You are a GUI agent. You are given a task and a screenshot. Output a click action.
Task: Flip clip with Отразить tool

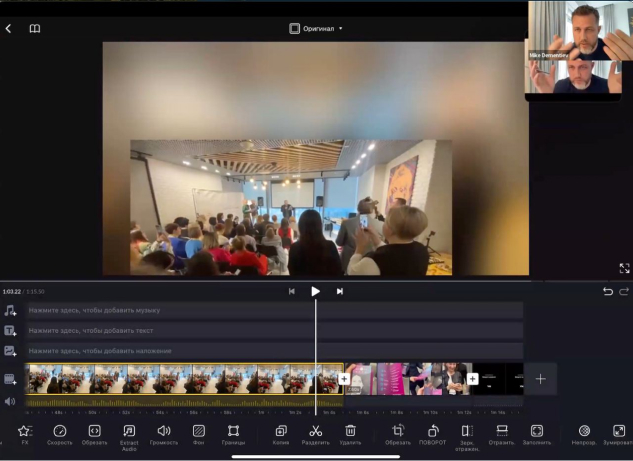click(x=502, y=435)
